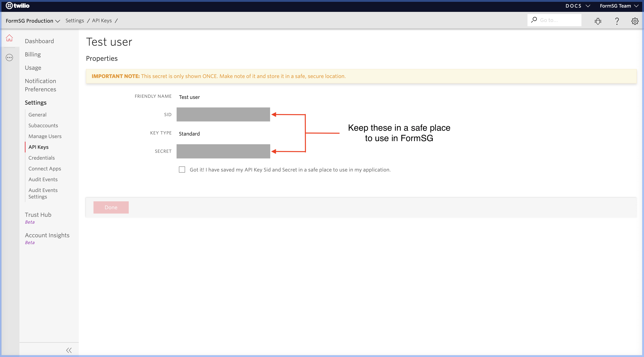Open Notification Preferences in the sidebar

[x=40, y=85]
